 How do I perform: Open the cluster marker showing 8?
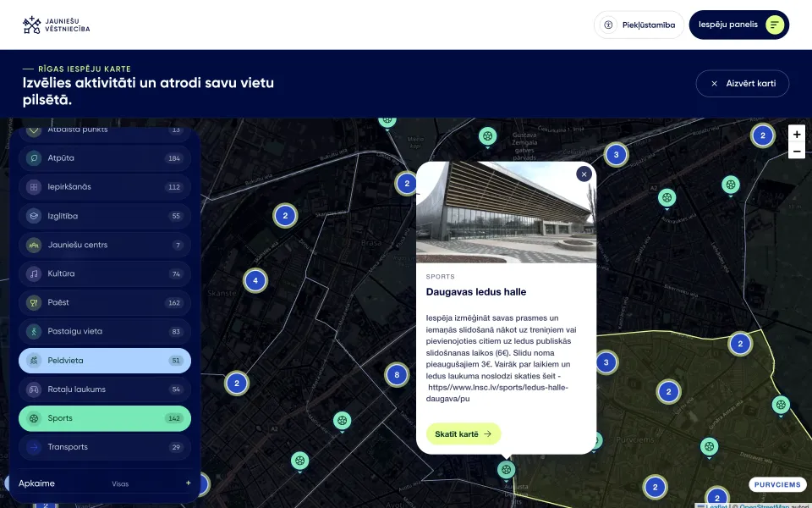397,375
